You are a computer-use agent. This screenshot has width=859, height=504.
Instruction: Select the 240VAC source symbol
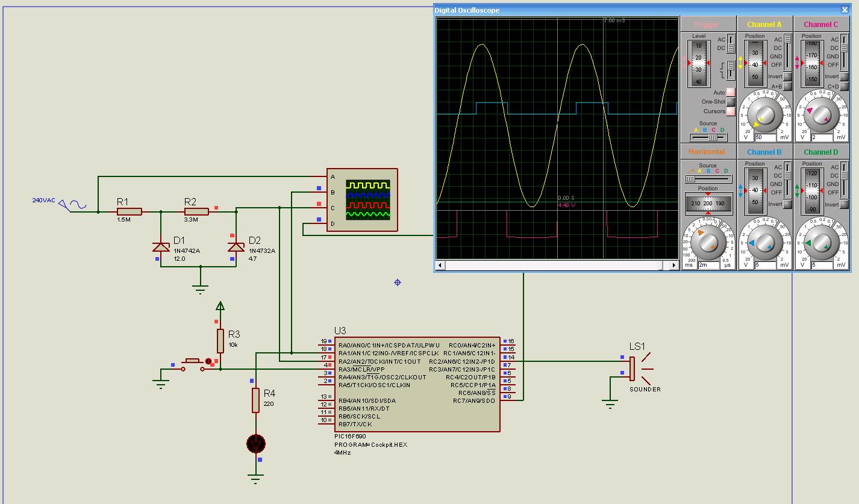77,205
